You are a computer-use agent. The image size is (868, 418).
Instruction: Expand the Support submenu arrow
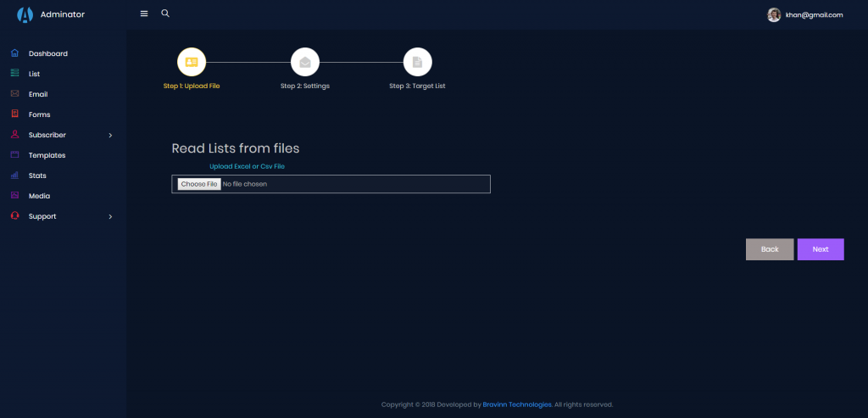pyautogui.click(x=110, y=216)
